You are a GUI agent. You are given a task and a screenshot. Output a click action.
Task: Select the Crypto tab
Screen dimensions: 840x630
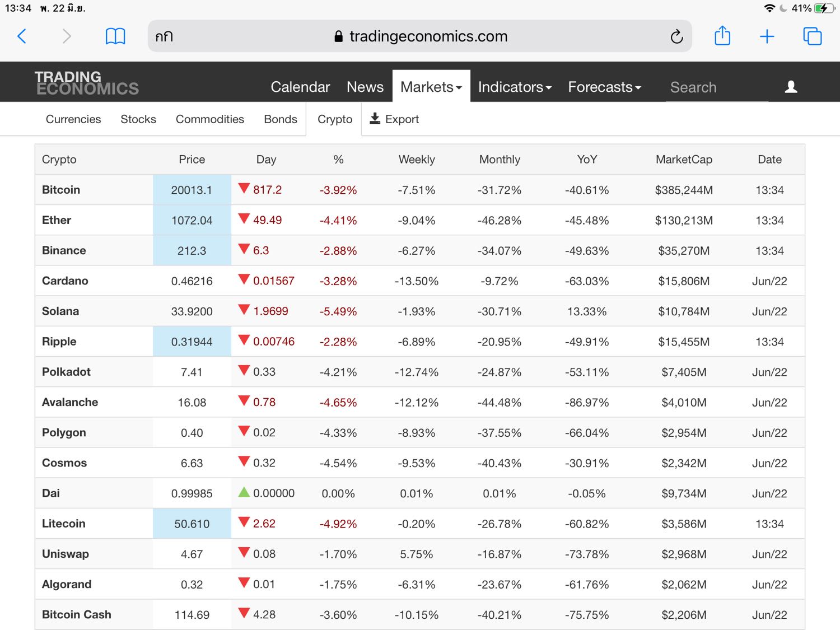tap(335, 119)
